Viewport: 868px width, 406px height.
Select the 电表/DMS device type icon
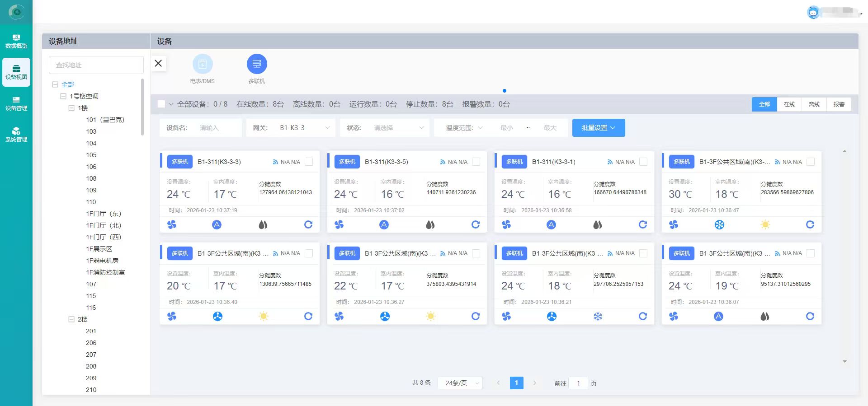(203, 64)
